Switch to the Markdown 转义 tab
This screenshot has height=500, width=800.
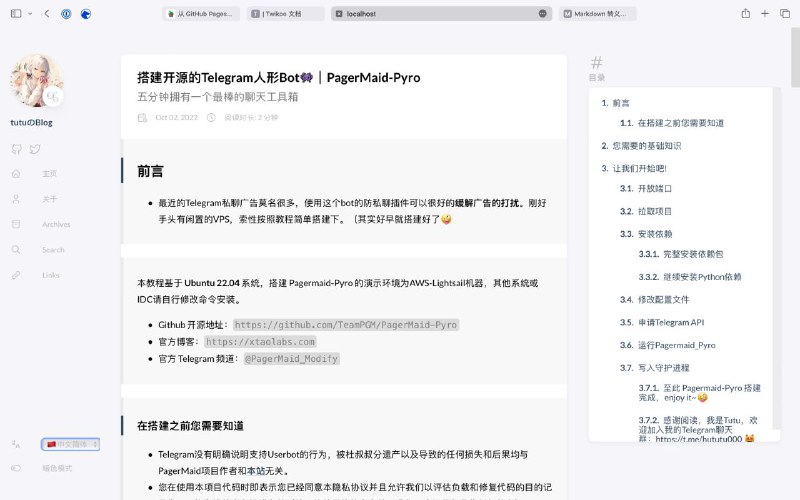tap(601, 14)
